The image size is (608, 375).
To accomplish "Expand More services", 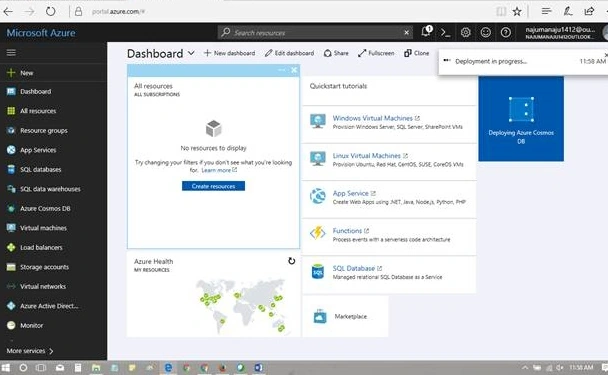I will click(x=30, y=351).
